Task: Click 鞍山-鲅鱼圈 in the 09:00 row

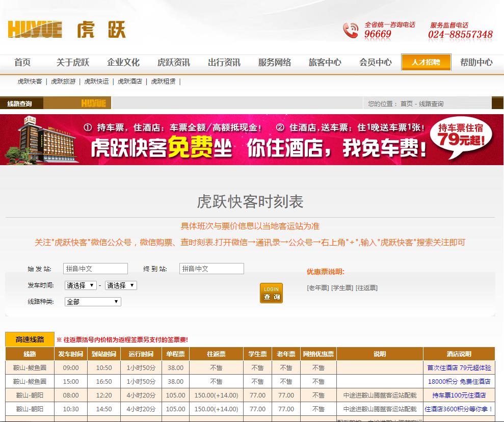Action: point(30,367)
